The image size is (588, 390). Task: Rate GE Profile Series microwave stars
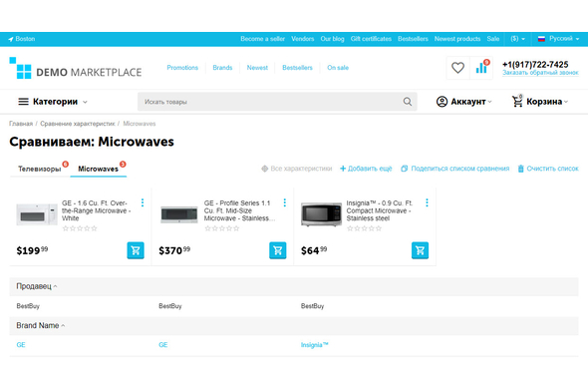click(221, 228)
